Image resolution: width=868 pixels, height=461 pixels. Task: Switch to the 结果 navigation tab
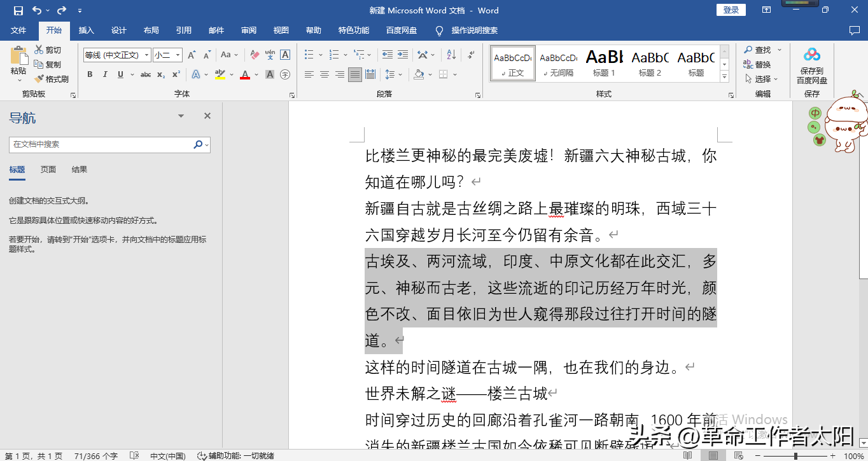point(80,170)
